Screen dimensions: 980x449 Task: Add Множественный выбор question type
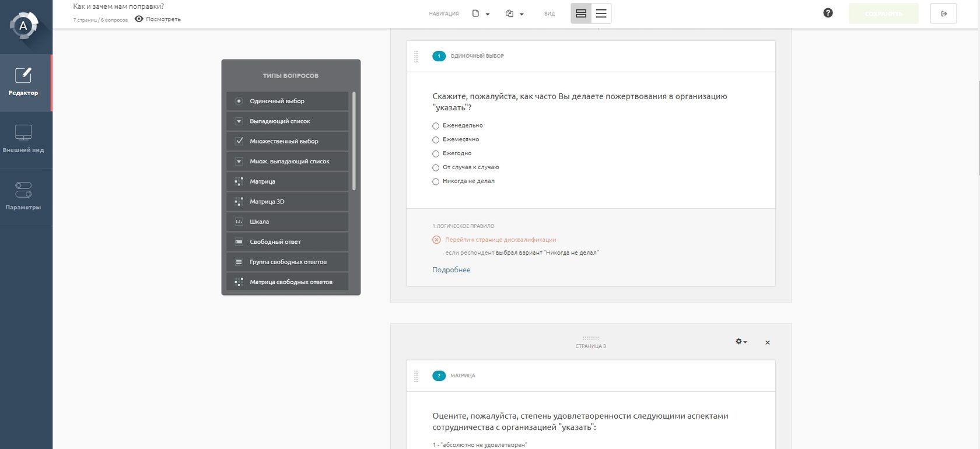tap(287, 141)
